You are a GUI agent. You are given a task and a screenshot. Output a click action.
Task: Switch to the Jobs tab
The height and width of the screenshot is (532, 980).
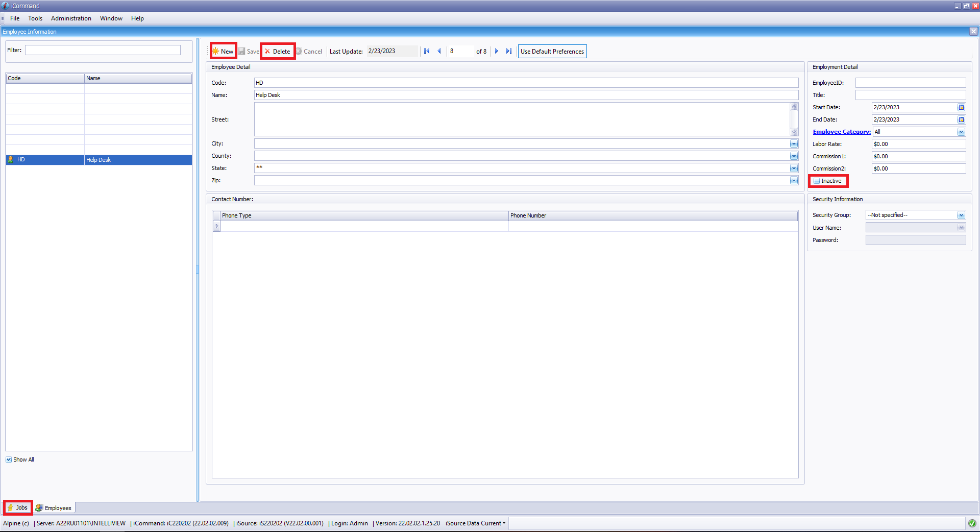point(18,507)
